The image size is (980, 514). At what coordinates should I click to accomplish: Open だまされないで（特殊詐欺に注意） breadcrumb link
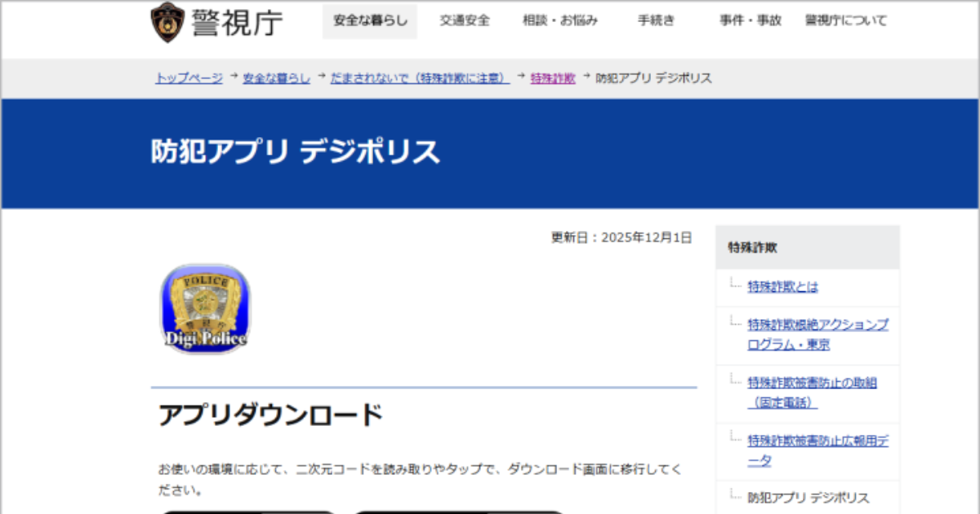pos(418,78)
